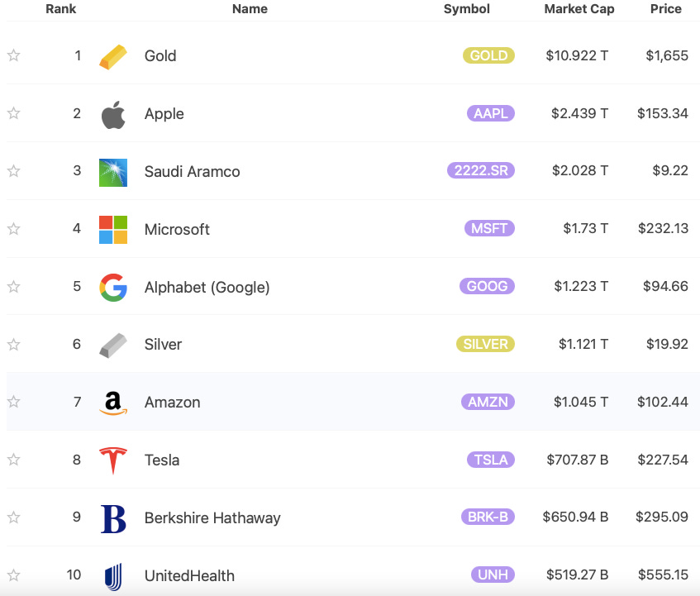Viewport: 700px width, 596px height.
Task: Click the Apple logo icon
Action: 113,115
